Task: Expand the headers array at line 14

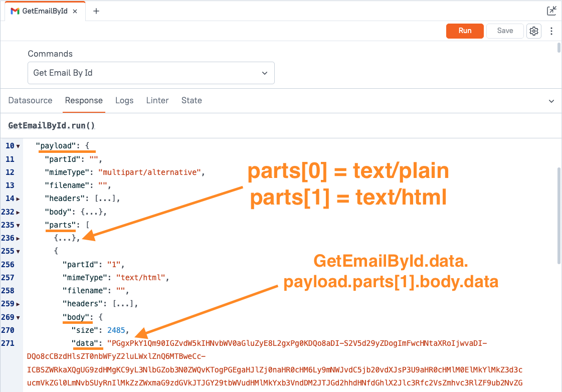Action: 19,199
